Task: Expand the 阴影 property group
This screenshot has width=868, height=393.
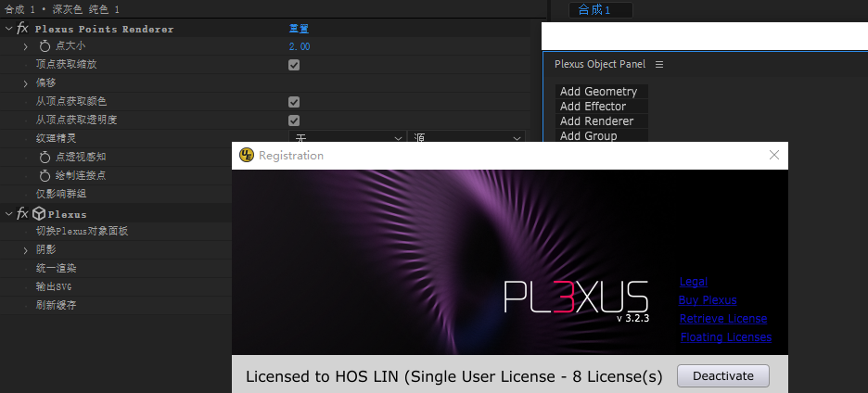Action: [26, 249]
